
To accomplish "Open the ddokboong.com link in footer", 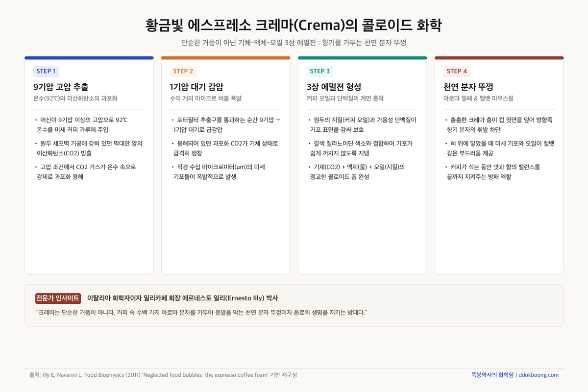I will (x=538, y=375).
